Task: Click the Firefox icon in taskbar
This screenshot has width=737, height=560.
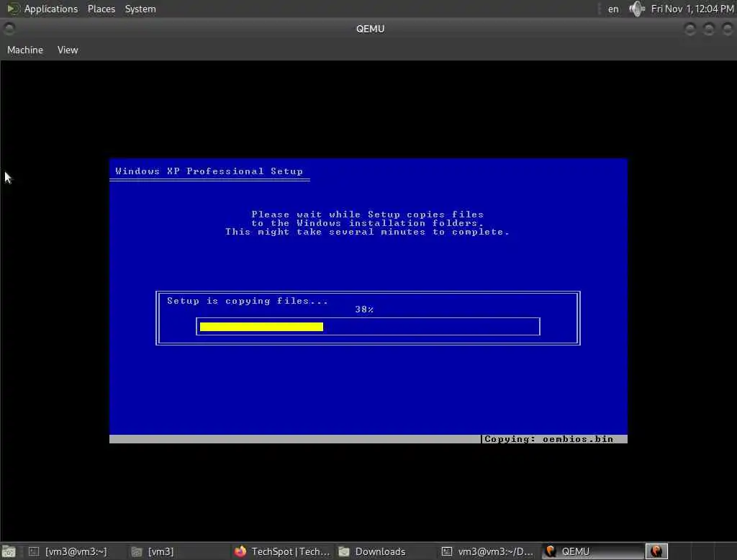Action: point(240,551)
